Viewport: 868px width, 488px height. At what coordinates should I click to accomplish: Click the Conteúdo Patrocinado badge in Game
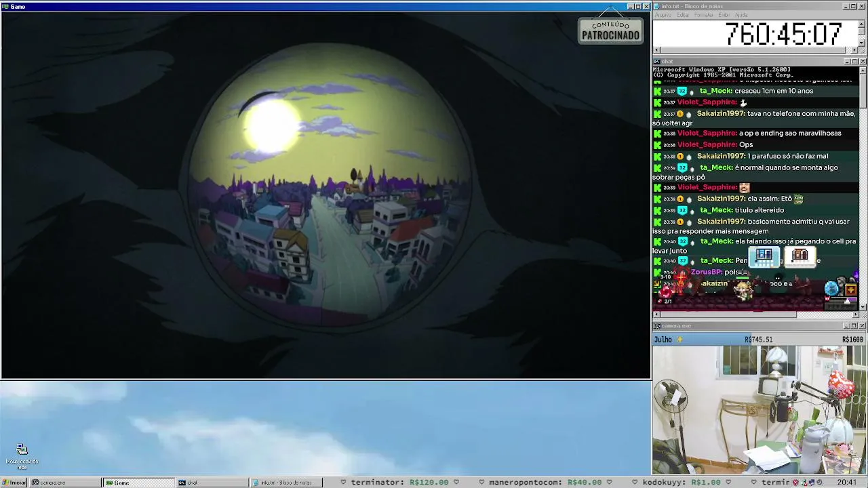[610, 30]
